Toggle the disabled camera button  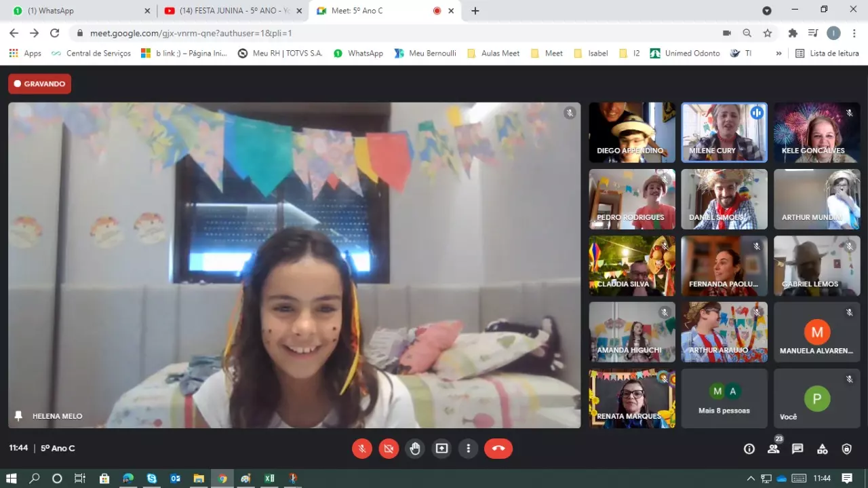pos(389,449)
